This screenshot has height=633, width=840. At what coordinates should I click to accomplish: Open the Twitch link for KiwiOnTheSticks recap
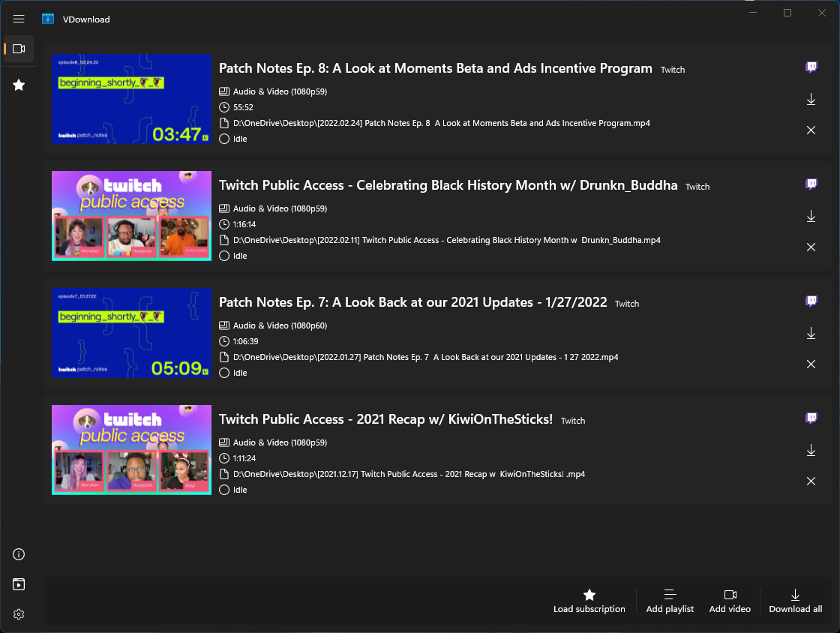click(811, 418)
